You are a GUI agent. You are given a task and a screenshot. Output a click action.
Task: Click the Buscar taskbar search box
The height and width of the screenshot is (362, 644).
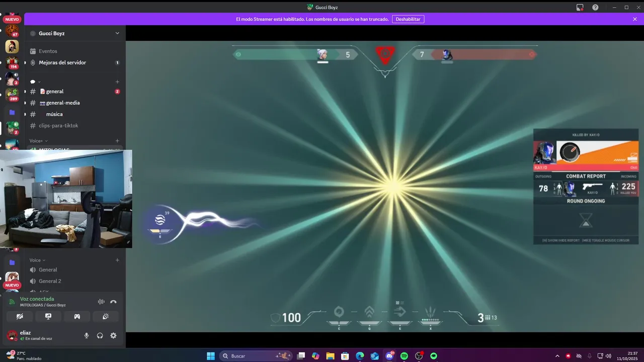256,356
